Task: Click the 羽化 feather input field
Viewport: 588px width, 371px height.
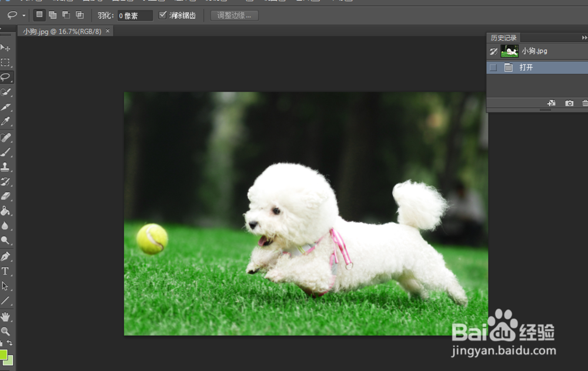Action: point(135,15)
